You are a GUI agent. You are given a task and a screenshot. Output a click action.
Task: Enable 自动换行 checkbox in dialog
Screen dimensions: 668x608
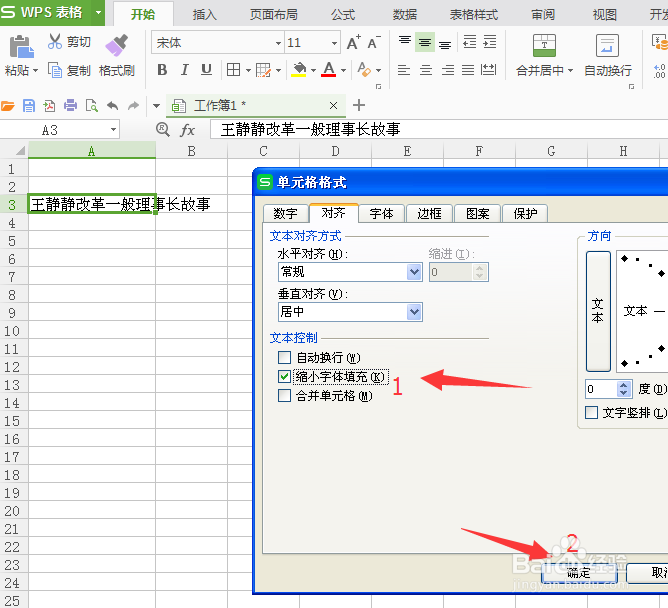[284, 357]
